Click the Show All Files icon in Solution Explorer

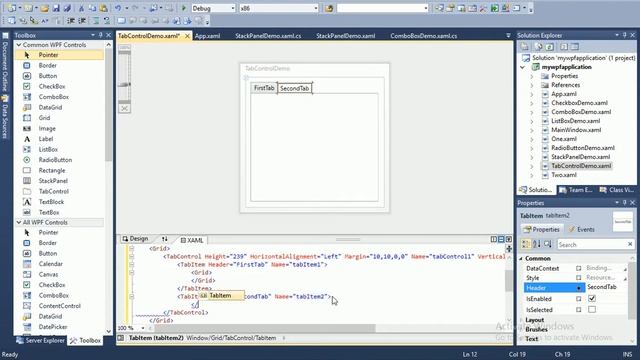tap(538, 47)
